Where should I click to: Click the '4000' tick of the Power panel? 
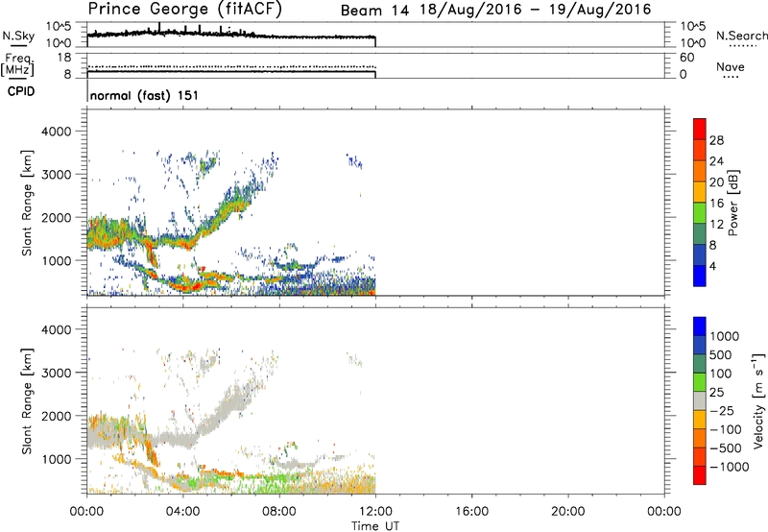(x=56, y=132)
